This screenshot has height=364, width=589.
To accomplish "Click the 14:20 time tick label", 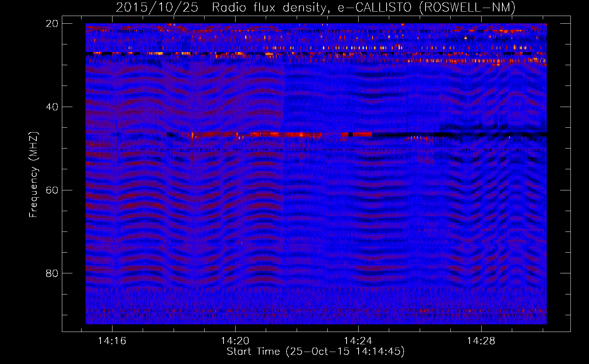I will click(235, 341).
